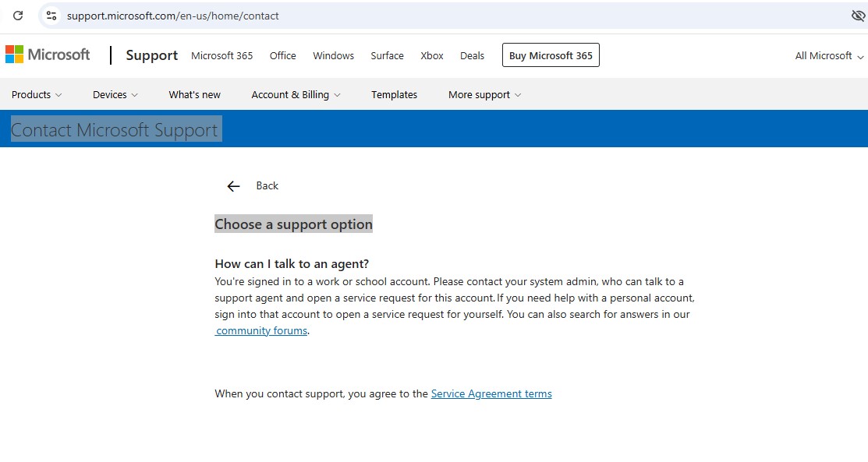This screenshot has width=868, height=462.
Task: Go to Microsoft 365 in top navigation
Action: point(222,56)
